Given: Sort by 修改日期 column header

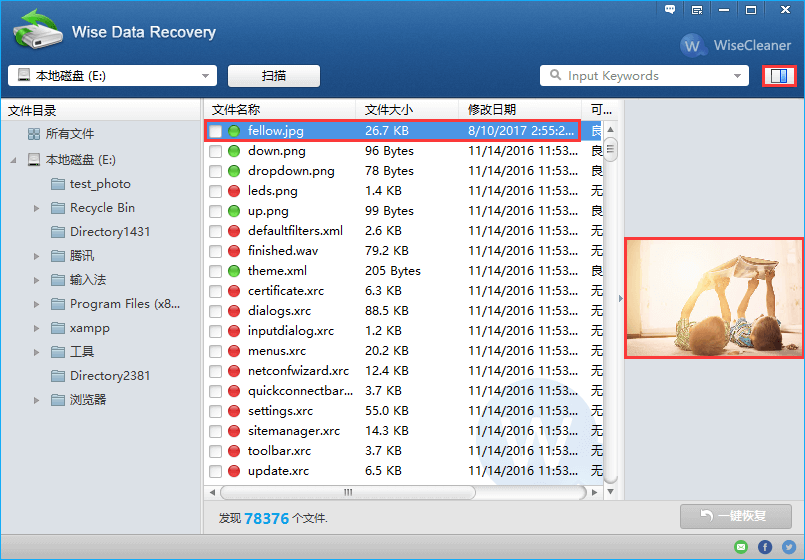Looking at the screenshot, I should [x=491, y=109].
